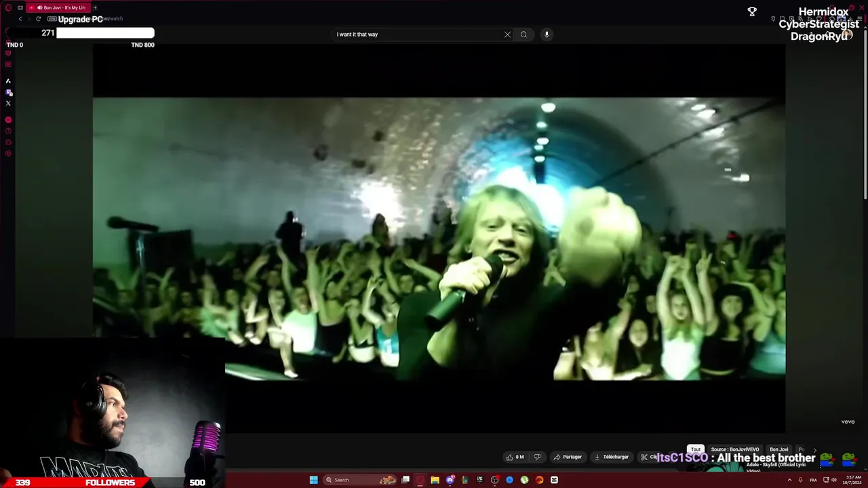
Task: Show more filter chips with arrow
Action: tap(814, 450)
